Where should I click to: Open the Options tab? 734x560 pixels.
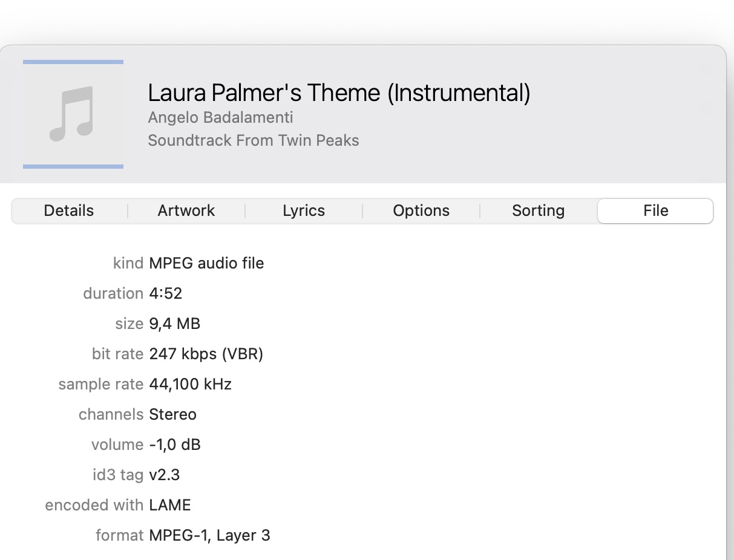tap(421, 210)
